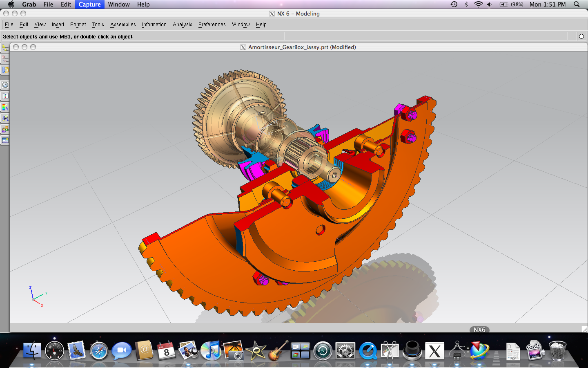Open the Information menu

point(154,25)
